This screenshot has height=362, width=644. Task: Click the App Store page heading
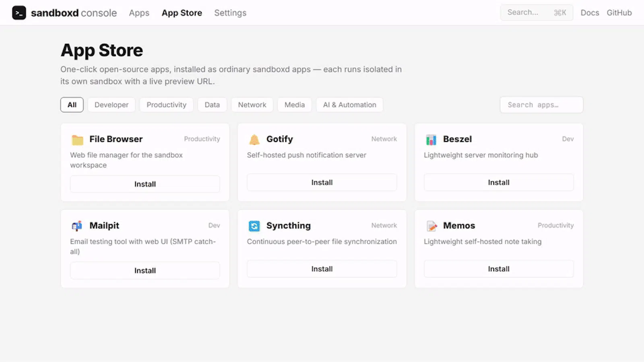click(x=102, y=51)
